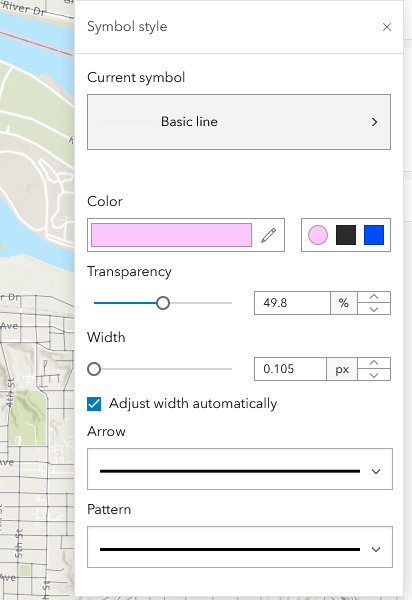
Task: Click the transparency value field 49.8
Action: click(x=292, y=303)
